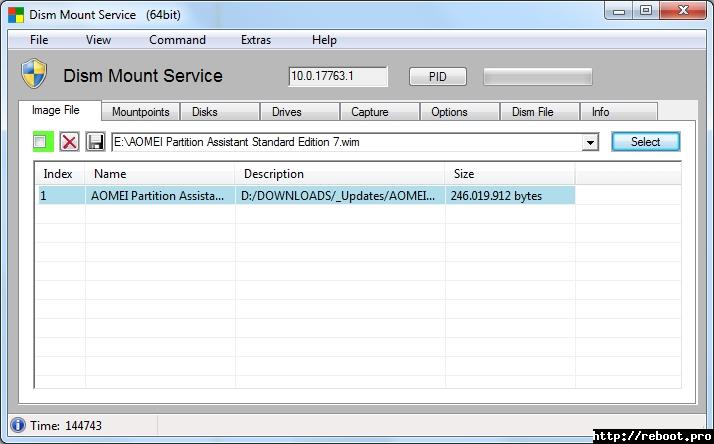
Task: Switch to the Disks tab
Action: pos(220,112)
